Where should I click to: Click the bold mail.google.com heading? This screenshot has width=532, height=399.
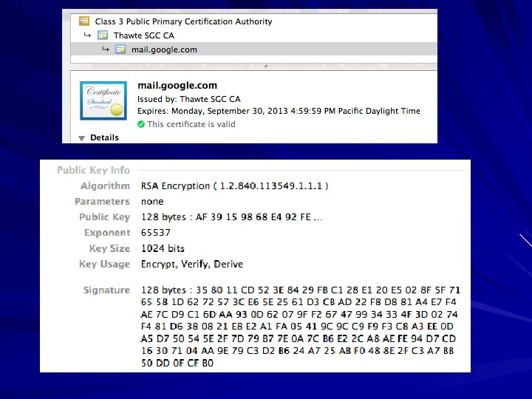coord(177,86)
